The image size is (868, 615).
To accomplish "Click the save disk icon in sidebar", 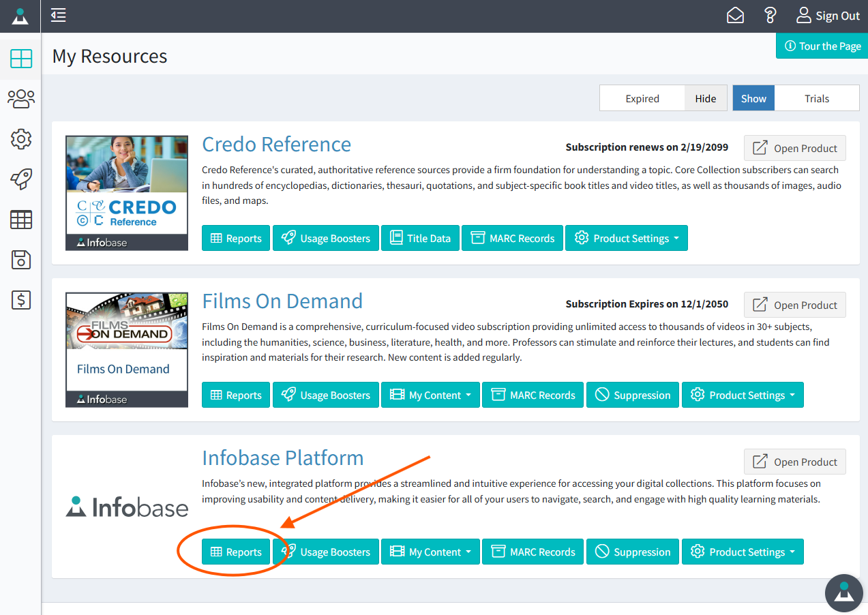I will tap(20, 260).
